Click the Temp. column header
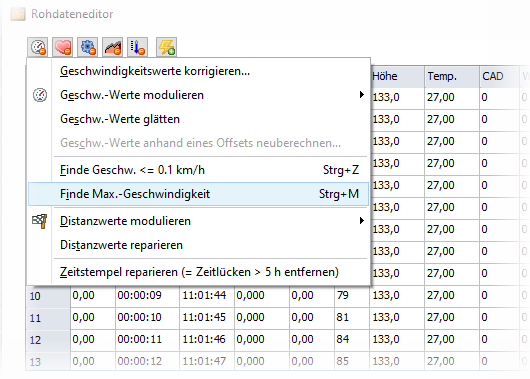Screen dimensions: 530x379 452,76
